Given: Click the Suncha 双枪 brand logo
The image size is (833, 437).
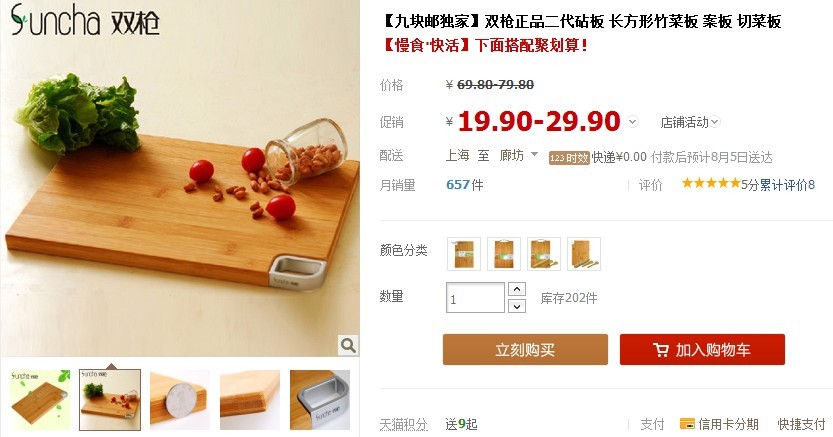Looking at the screenshot, I should [x=85, y=20].
